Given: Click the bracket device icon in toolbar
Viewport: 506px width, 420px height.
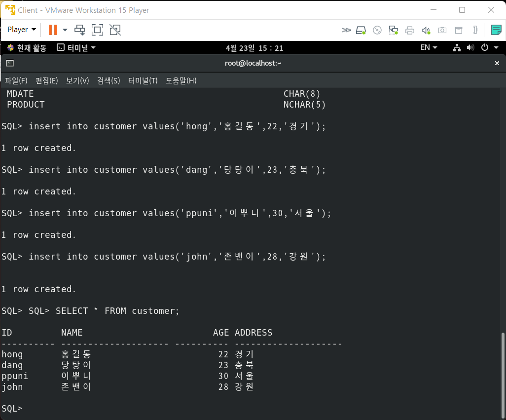Looking at the screenshot, I should pos(475,30).
